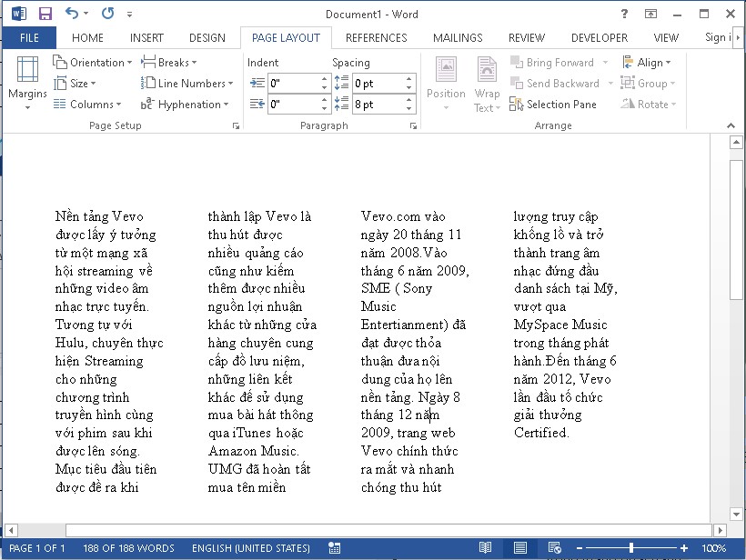The width and height of the screenshot is (746, 560).
Task: Save the document from Quick Access Toolbar
Action: coord(45,12)
